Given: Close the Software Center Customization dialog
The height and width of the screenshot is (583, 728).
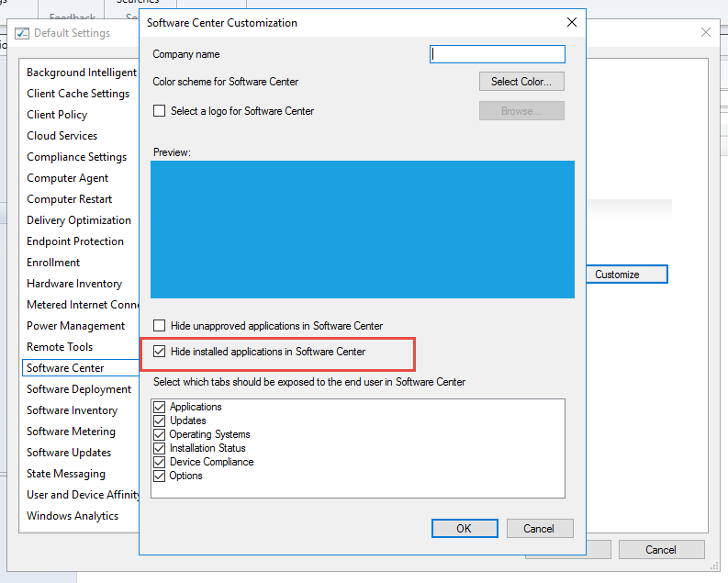Looking at the screenshot, I should click(572, 22).
